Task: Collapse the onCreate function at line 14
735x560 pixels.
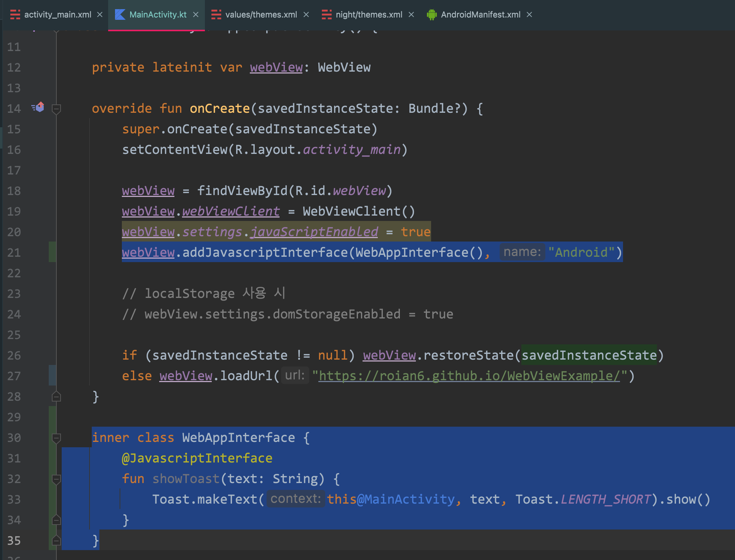Action: 56,109
